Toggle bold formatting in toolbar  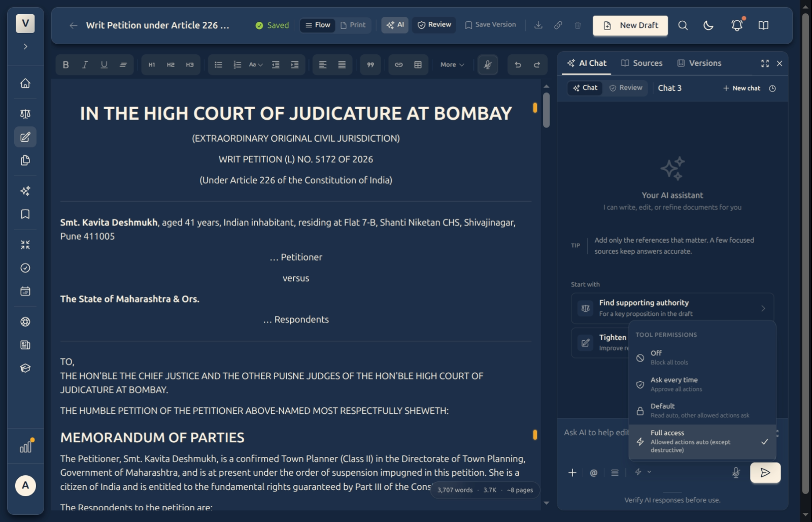pos(65,64)
